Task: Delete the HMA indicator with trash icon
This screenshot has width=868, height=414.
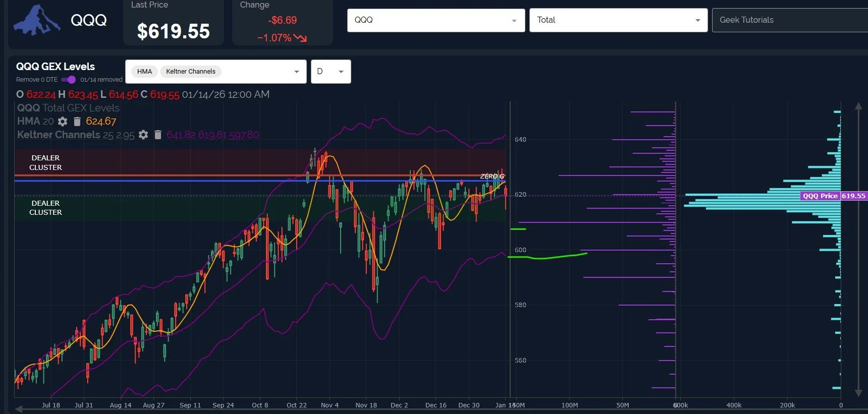Action: point(77,122)
